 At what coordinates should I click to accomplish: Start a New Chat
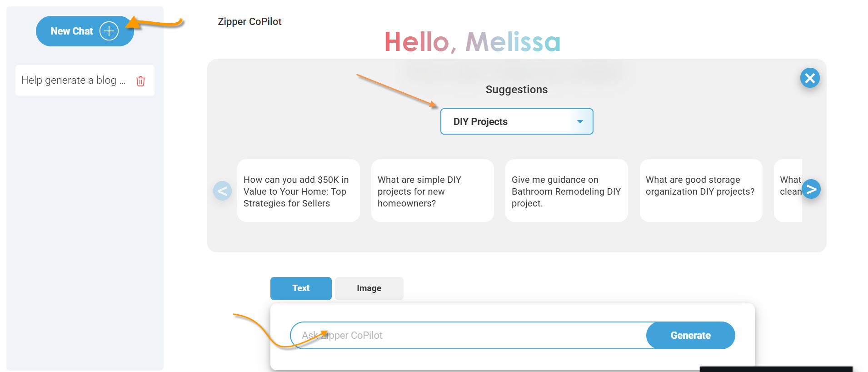(x=73, y=31)
